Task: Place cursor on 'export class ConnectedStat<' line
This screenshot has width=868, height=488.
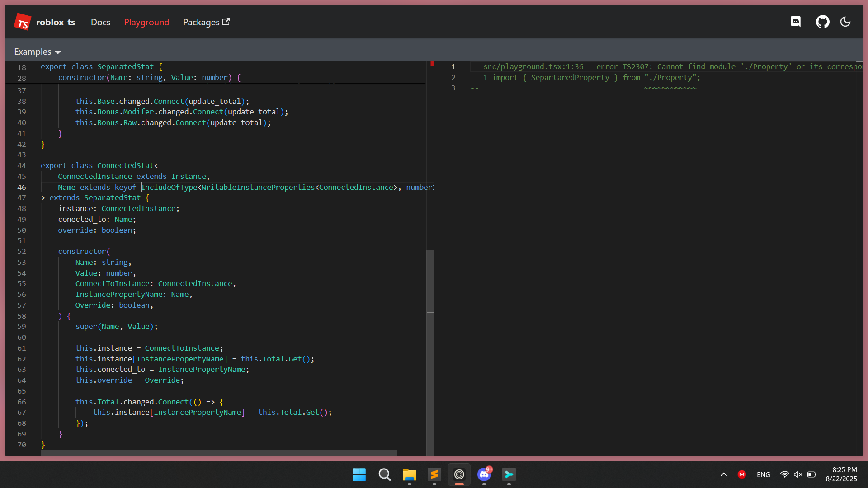Action: [99, 166]
